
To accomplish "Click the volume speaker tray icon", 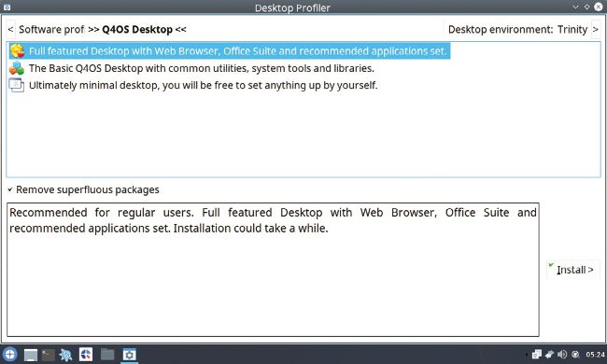I will coord(562,355).
